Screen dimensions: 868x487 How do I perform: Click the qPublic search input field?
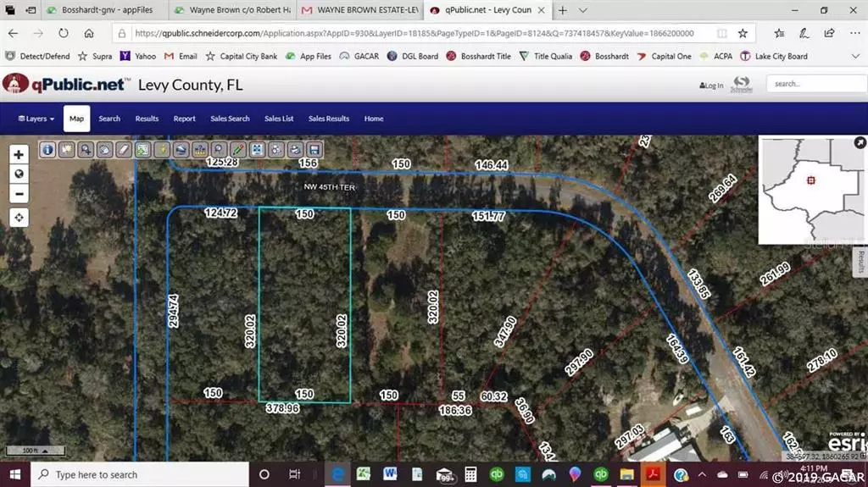point(815,84)
